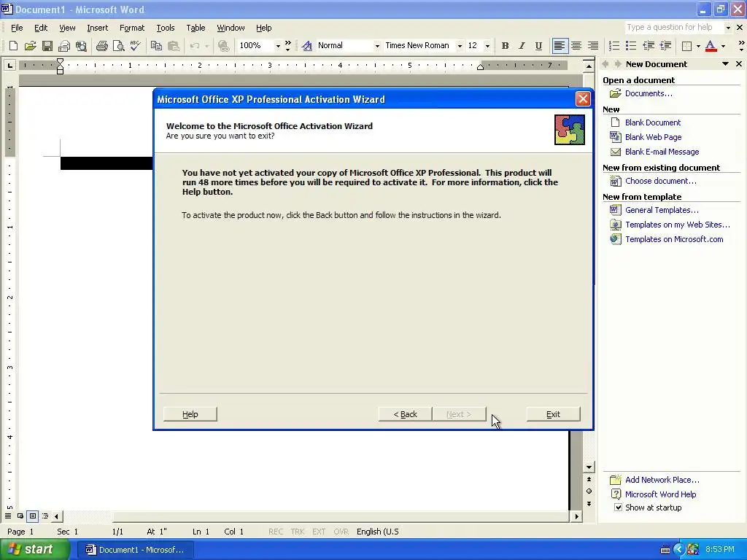
Task: Click the right indent ruler marker
Action: click(480, 66)
